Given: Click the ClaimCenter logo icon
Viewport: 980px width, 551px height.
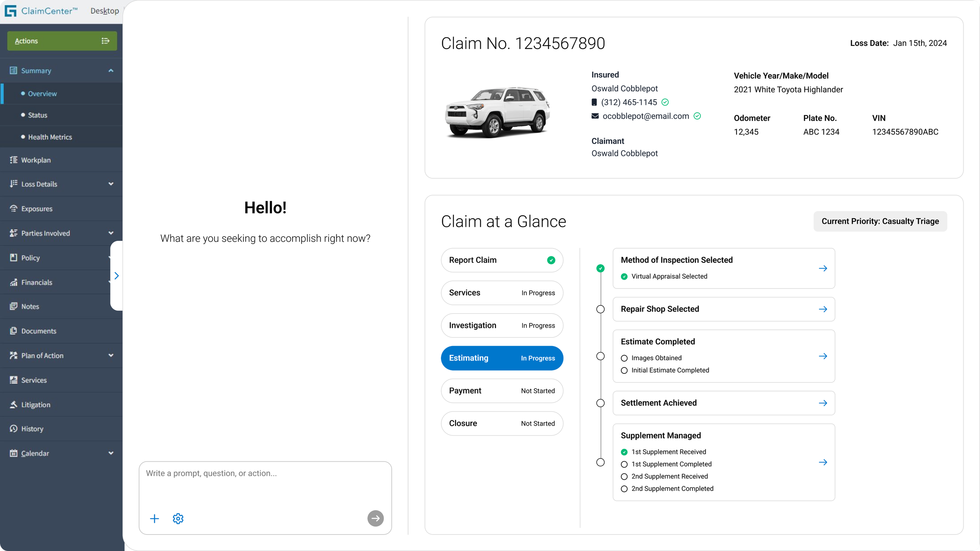Looking at the screenshot, I should pos(11,11).
